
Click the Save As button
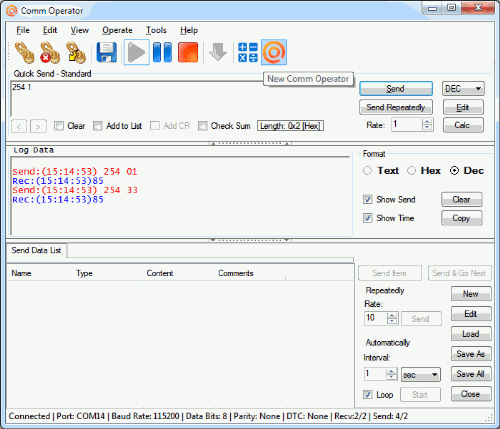coord(471,354)
